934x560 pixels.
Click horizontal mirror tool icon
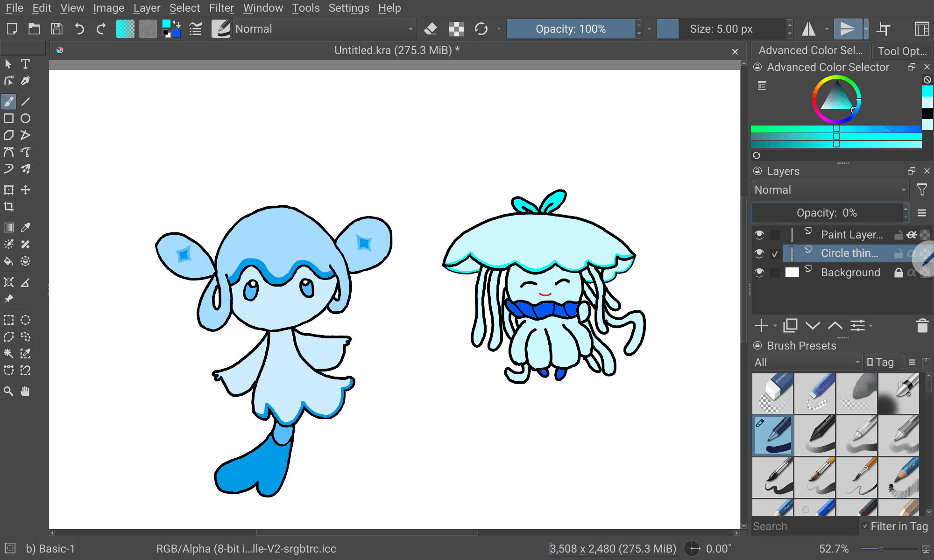809,29
